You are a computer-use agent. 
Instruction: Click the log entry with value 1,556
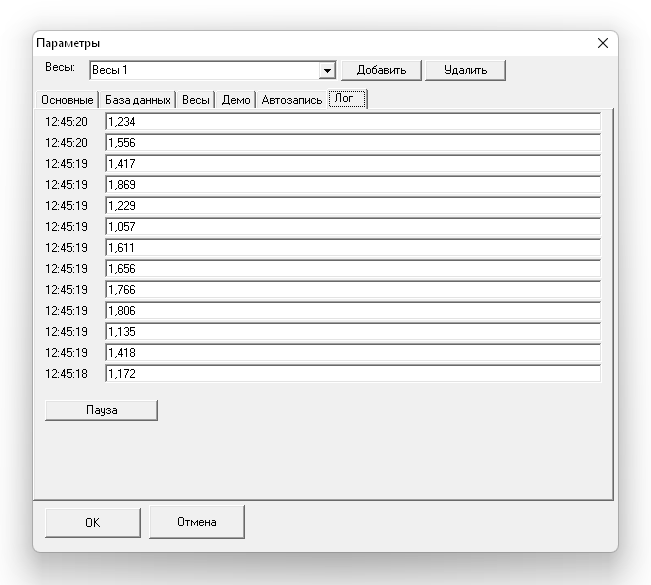click(x=352, y=143)
